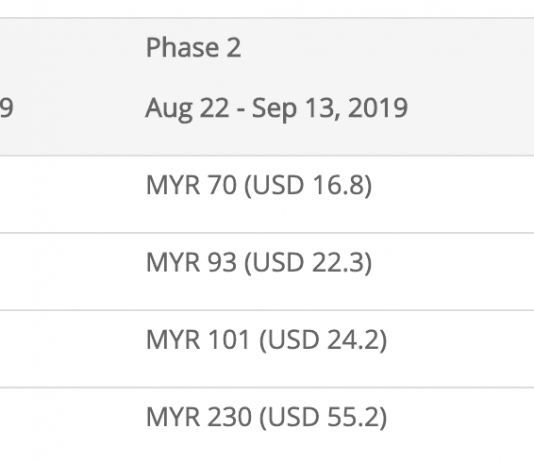
Task: Click the empty cell left of MYR 230
Action: click(x=68, y=425)
